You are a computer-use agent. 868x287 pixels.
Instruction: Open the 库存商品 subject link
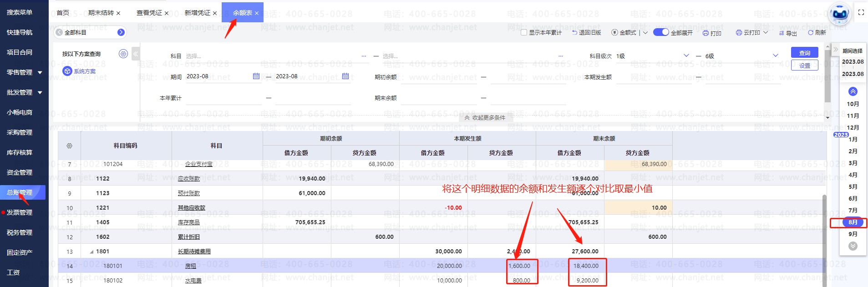(x=189, y=222)
